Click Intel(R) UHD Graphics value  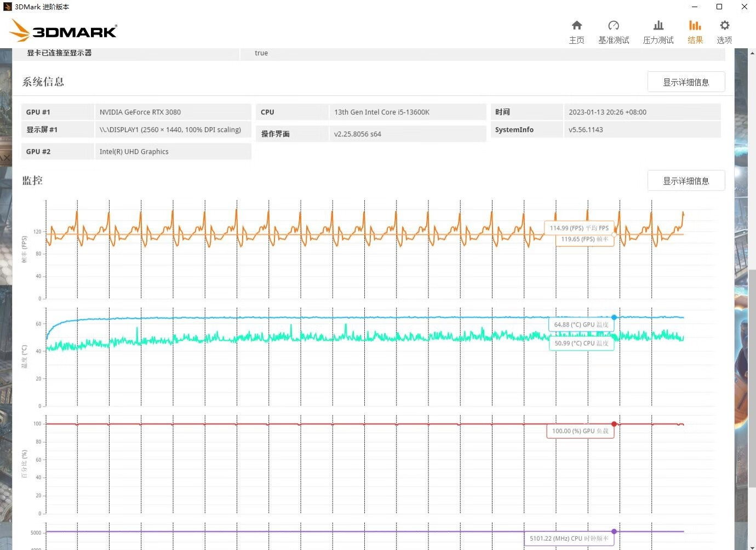[x=173, y=152]
